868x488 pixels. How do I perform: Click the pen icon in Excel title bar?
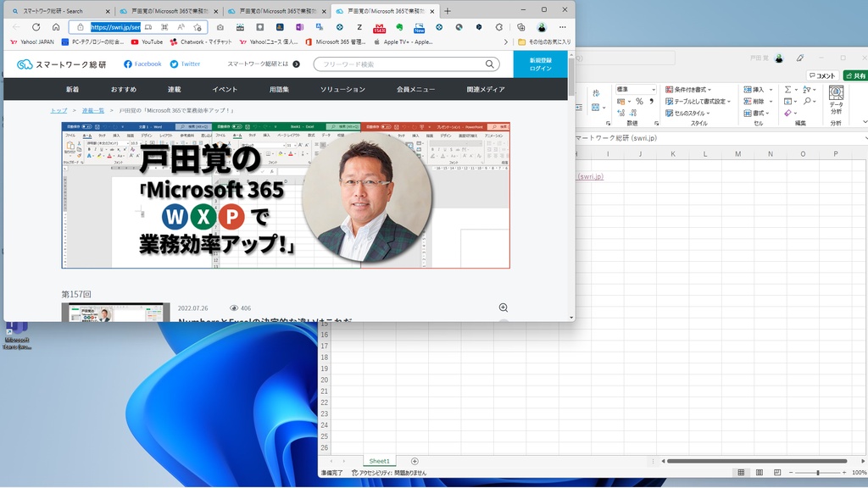(x=800, y=58)
